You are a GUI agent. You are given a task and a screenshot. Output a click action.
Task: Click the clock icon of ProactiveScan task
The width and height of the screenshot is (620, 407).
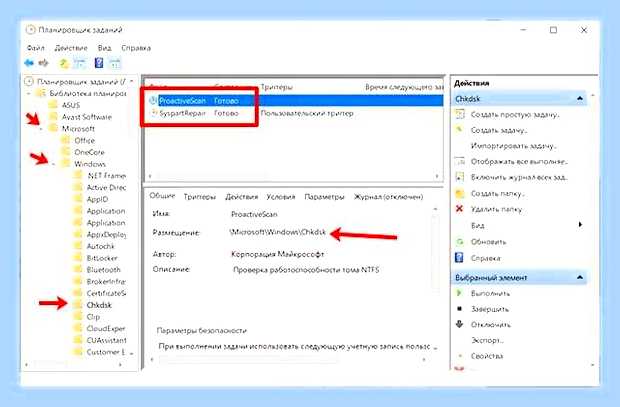tap(153, 100)
